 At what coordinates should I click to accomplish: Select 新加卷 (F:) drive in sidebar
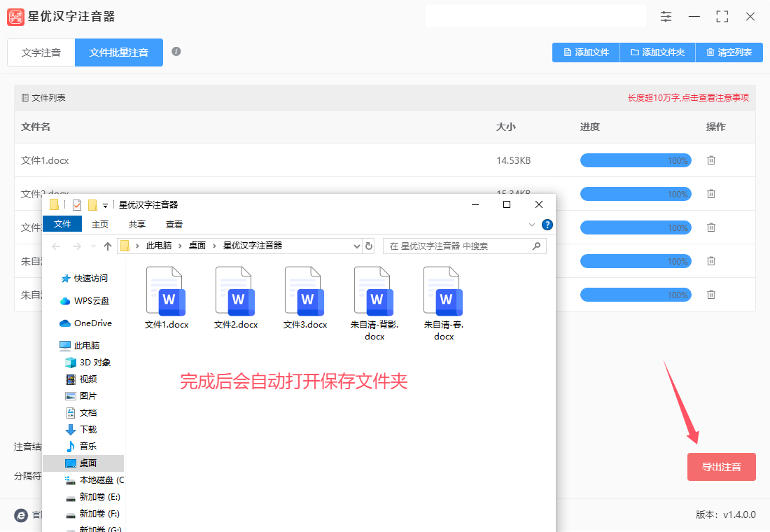(93, 513)
